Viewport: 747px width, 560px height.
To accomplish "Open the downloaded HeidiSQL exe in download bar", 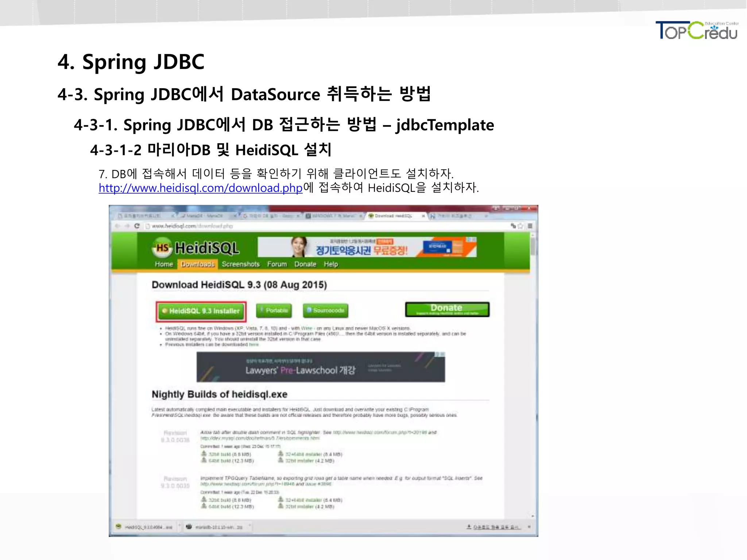I will coord(144,527).
